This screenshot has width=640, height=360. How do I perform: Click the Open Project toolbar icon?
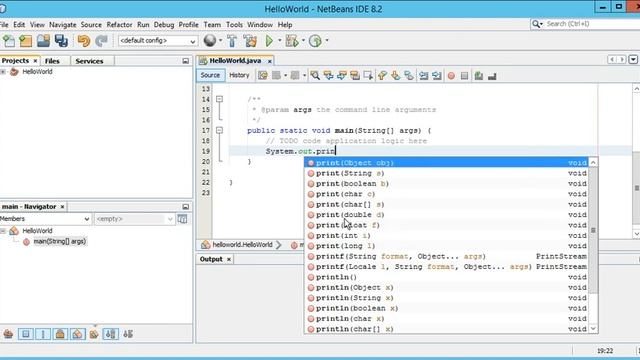[x=43, y=41]
